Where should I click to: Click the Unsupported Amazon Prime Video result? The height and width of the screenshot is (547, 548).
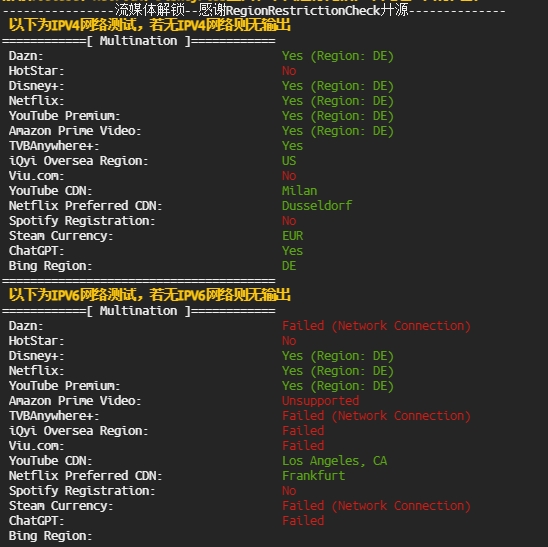tap(320, 401)
